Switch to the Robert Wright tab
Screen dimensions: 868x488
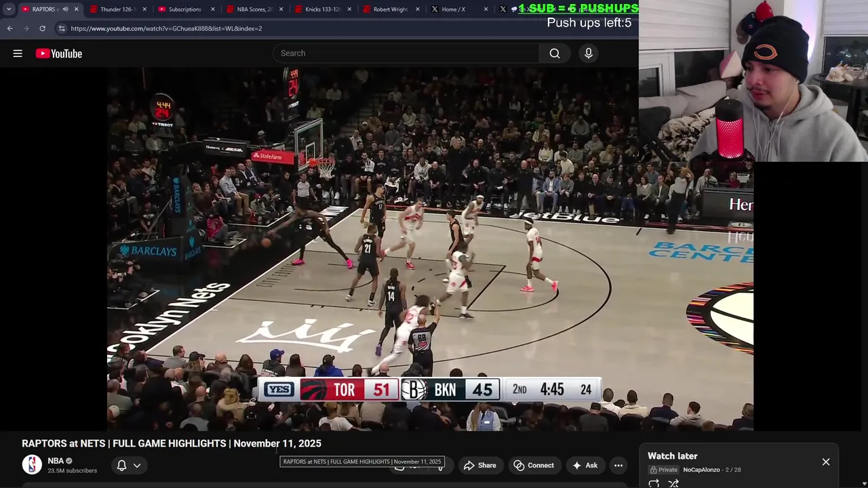tap(391, 9)
